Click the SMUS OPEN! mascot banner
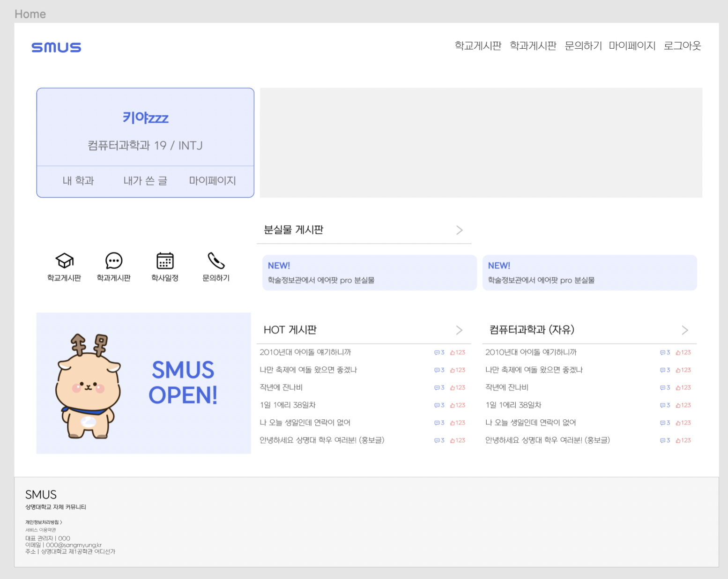 click(143, 383)
